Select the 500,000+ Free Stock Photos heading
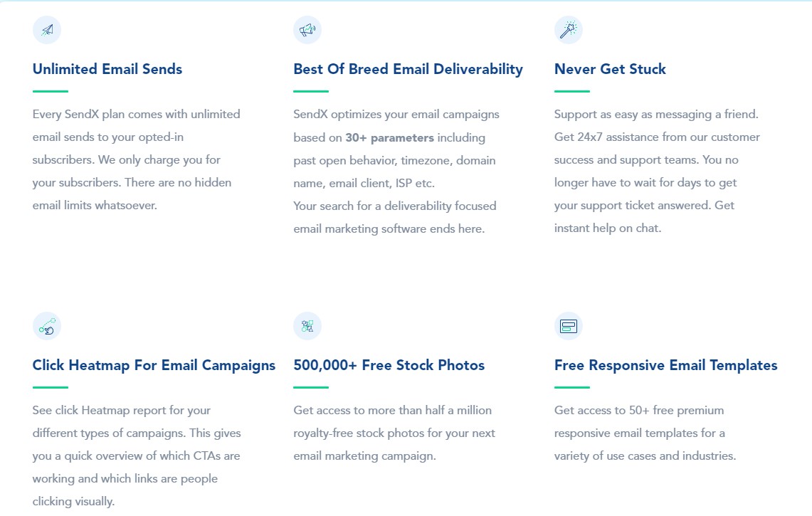 (389, 365)
